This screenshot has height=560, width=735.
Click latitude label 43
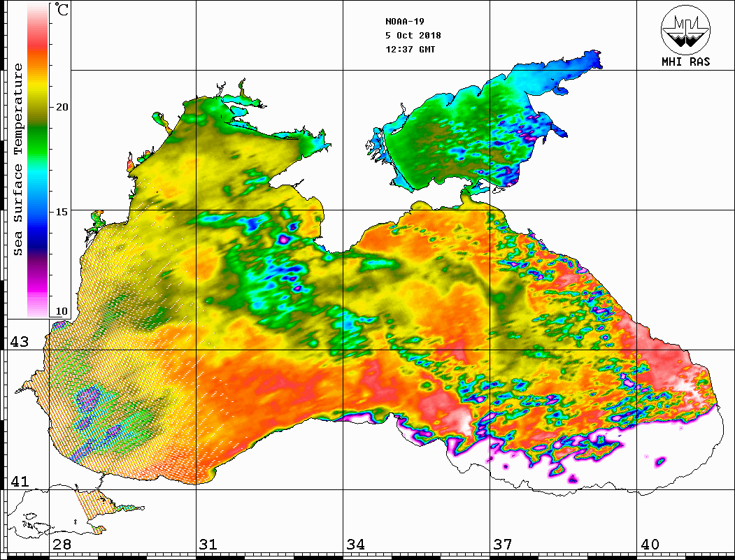[x=20, y=342]
